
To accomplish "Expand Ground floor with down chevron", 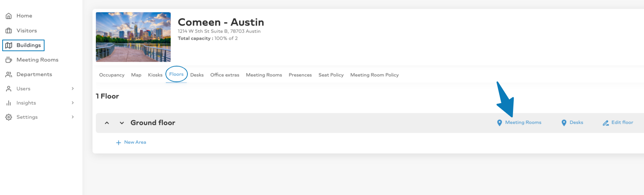I will [x=122, y=123].
